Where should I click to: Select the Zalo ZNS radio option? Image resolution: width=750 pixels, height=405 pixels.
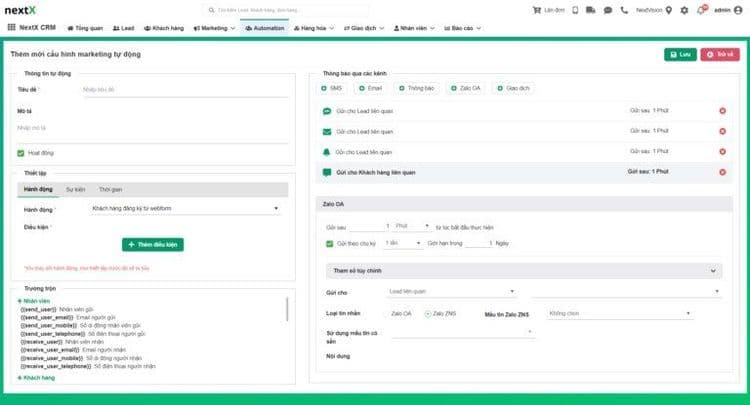click(x=428, y=314)
